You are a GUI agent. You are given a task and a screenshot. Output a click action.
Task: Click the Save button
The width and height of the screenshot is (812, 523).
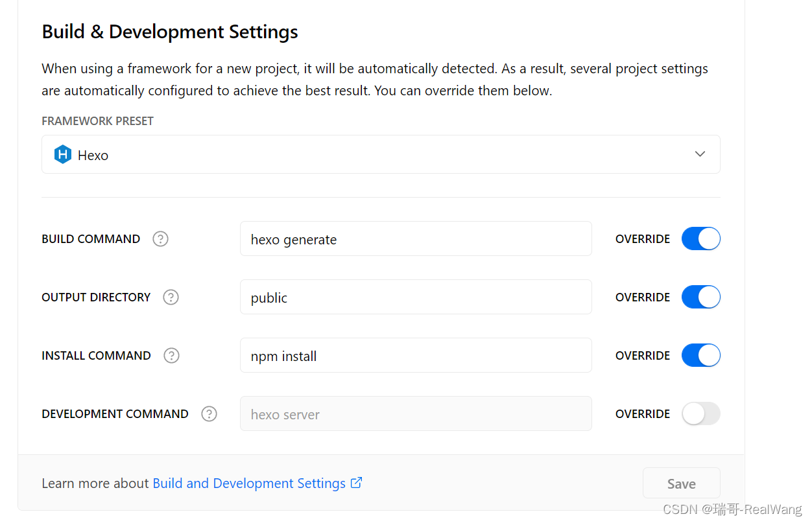coord(681,483)
